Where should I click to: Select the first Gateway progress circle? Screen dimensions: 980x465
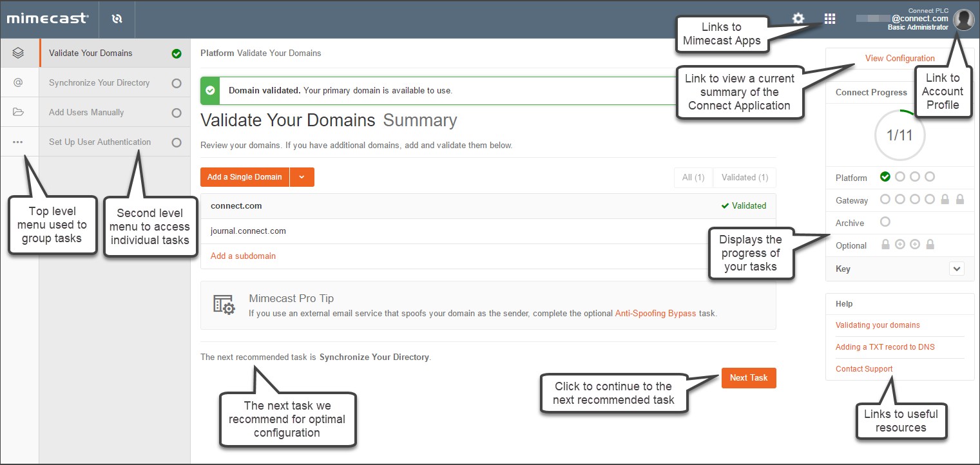tap(885, 200)
